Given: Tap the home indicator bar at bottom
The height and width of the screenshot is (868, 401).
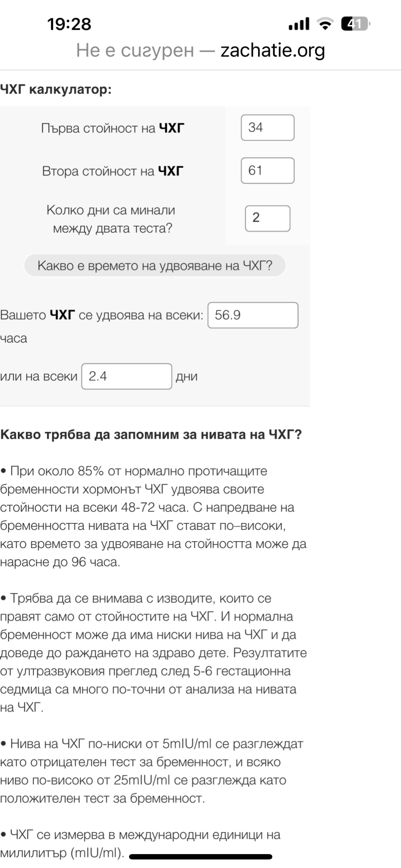Looking at the screenshot, I should [x=200, y=857].
